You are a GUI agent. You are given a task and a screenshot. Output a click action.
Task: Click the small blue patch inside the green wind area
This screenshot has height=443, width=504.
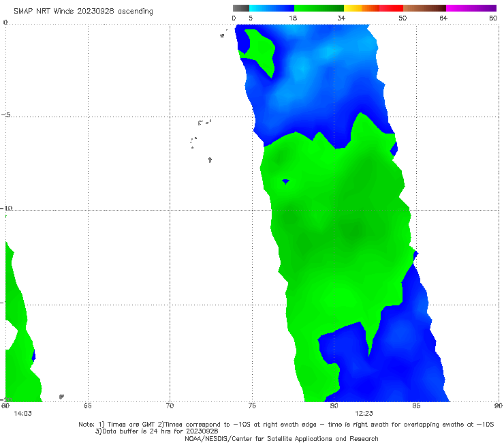[285, 182]
